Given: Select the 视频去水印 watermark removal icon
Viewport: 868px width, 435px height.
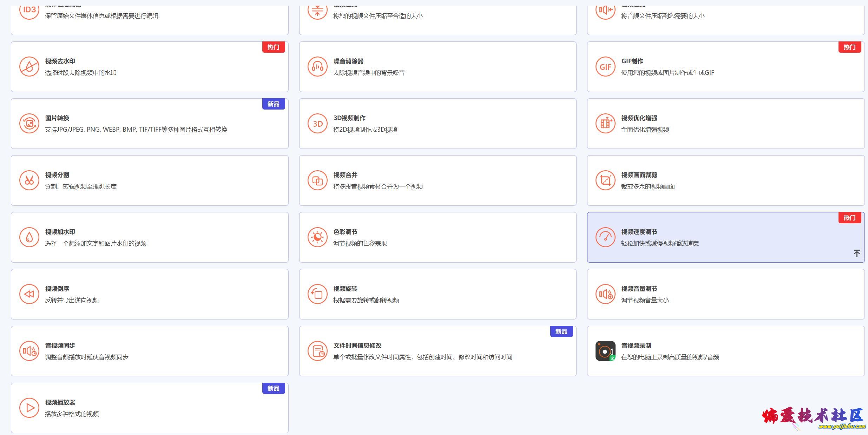Looking at the screenshot, I should (29, 67).
